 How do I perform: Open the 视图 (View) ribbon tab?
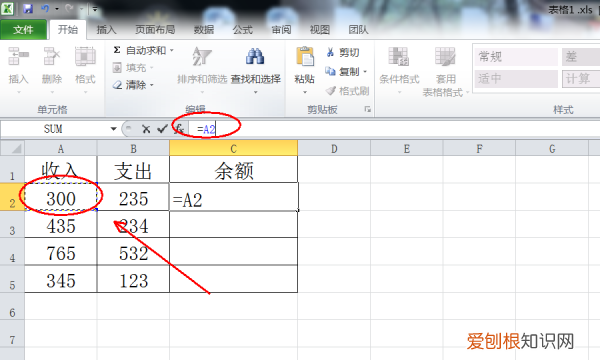(320, 29)
